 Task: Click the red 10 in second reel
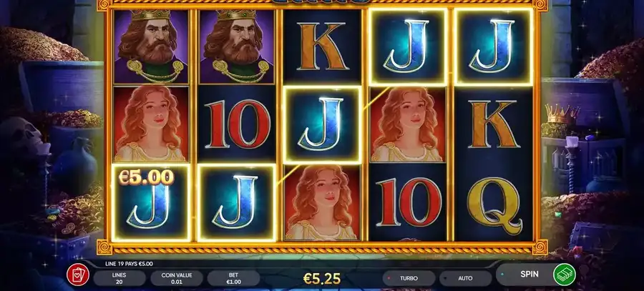click(237, 124)
